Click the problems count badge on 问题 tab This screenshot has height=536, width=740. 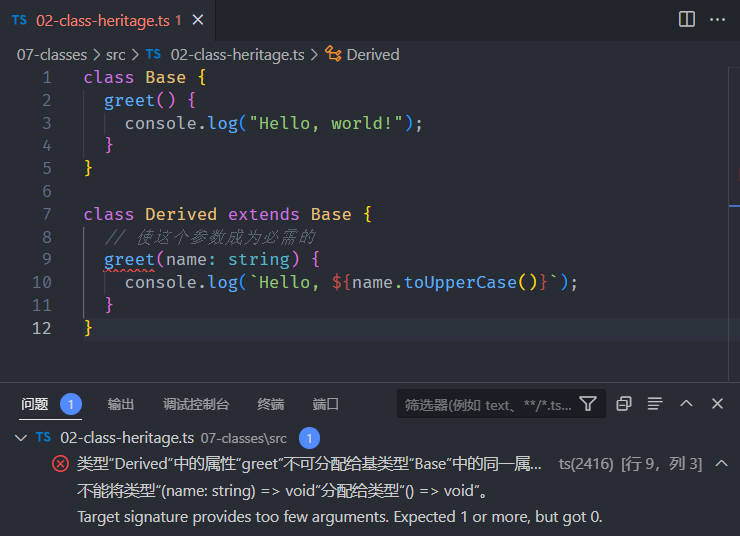point(71,404)
